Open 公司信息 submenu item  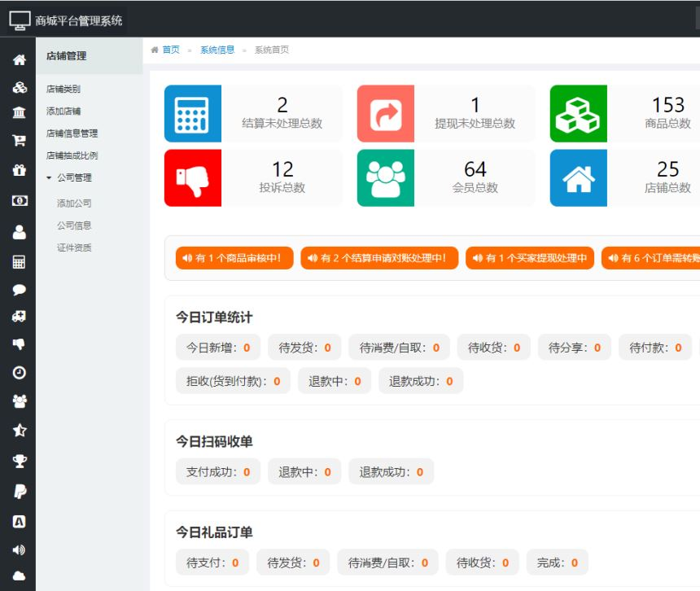click(74, 225)
